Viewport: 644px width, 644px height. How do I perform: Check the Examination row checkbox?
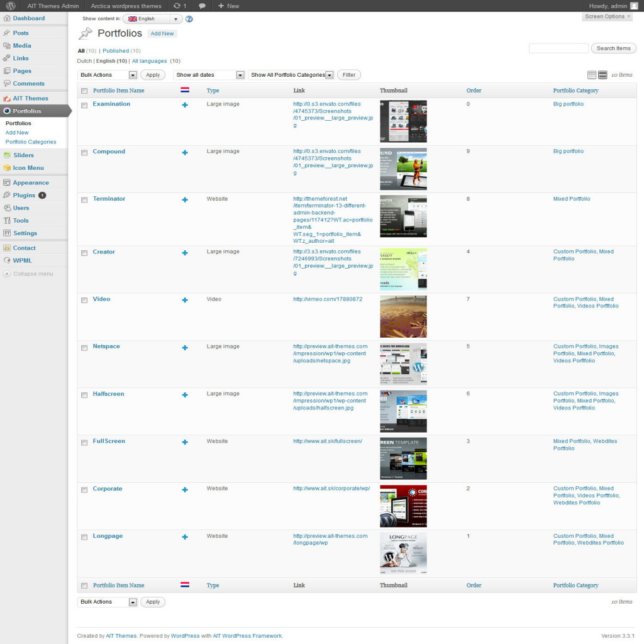tap(84, 105)
